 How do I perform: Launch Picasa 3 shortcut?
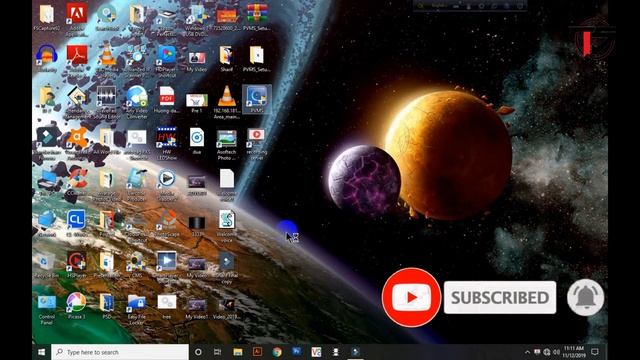point(76,306)
